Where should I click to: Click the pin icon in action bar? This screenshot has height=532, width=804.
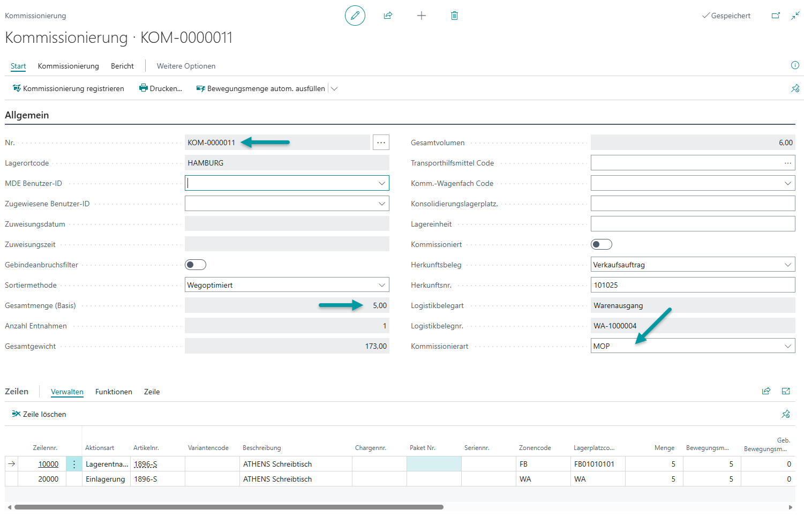click(795, 88)
